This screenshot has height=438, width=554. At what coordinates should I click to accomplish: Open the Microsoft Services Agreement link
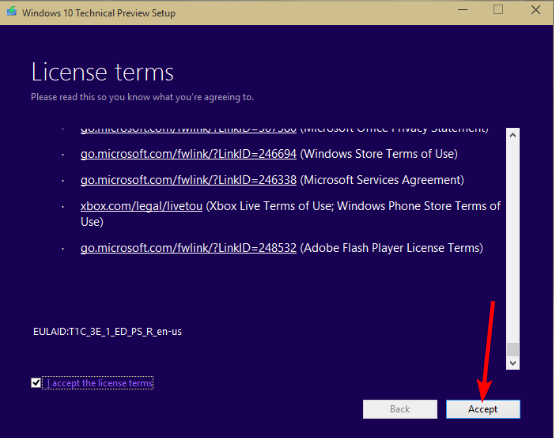click(x=188, y=180)
